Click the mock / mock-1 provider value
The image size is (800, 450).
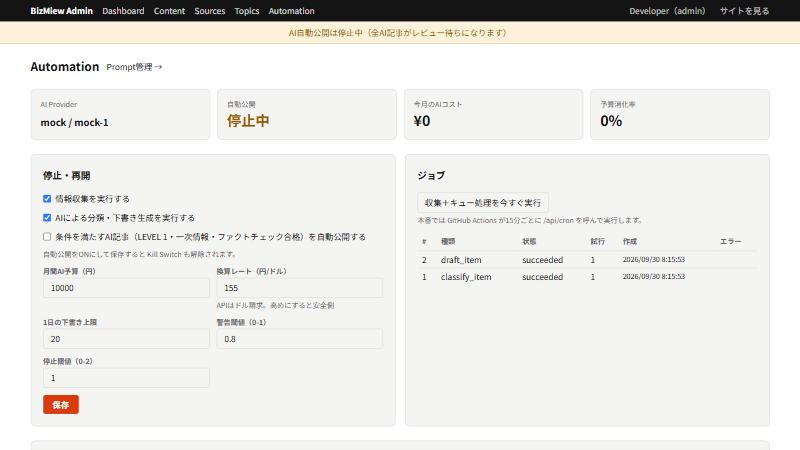(74, 122)
